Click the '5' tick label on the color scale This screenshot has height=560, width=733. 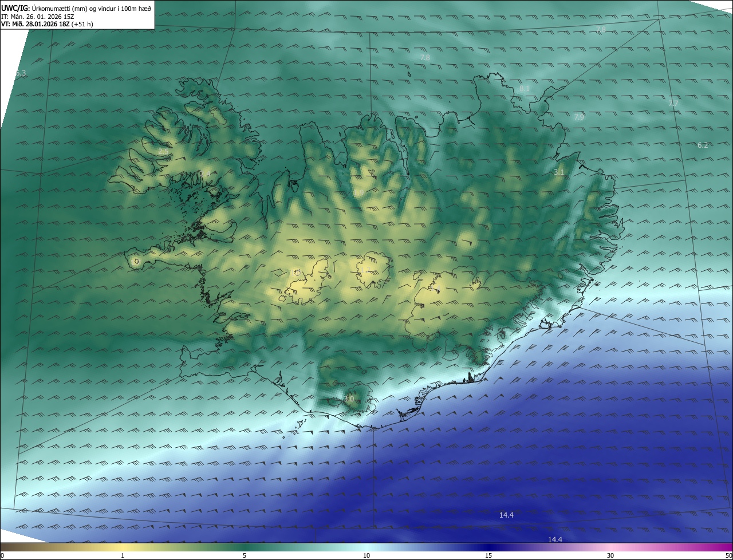[x=245, y=555]
